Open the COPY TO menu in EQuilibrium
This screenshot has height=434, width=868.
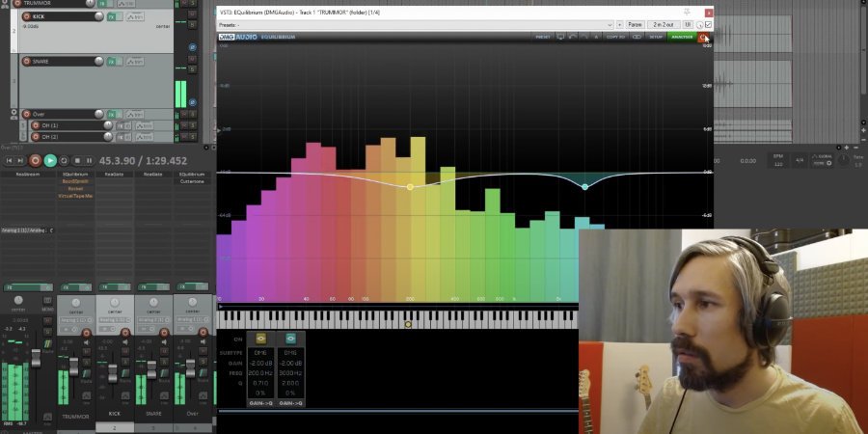(615, 37)
